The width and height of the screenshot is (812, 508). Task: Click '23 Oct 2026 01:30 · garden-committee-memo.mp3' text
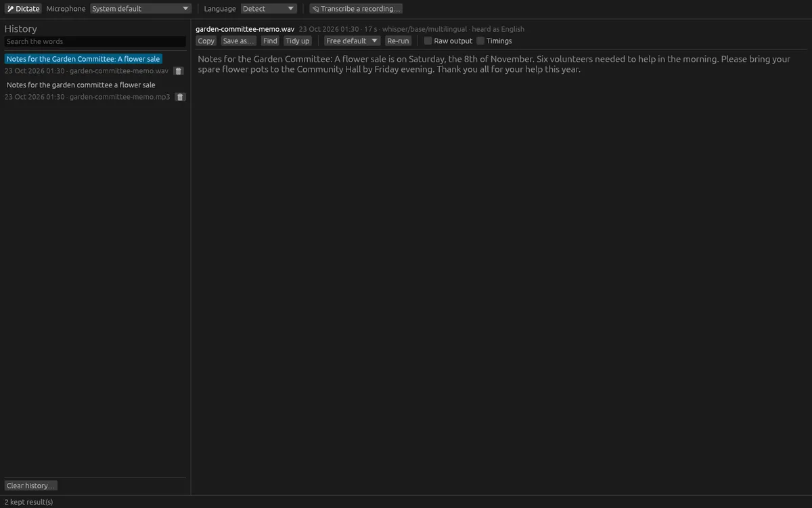pyautogui.click(x=87, y=97)
